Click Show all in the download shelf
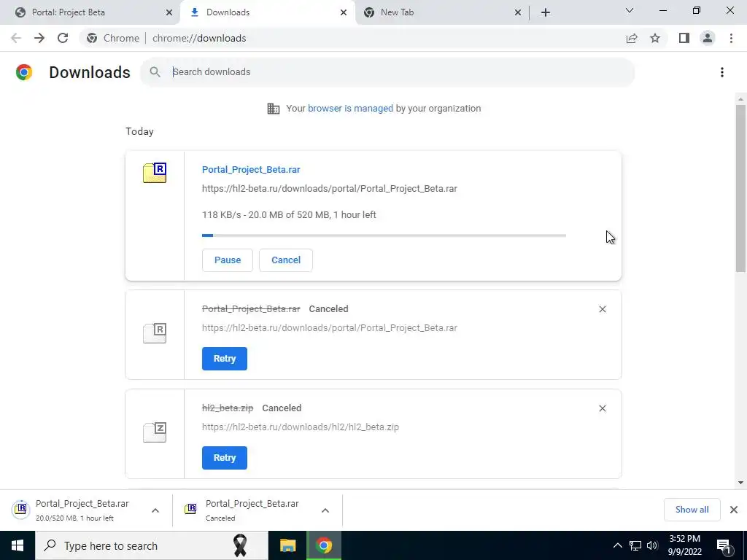The height and width of the screenshot is (560, 747). pyautogui.click(x=692, y=510)
